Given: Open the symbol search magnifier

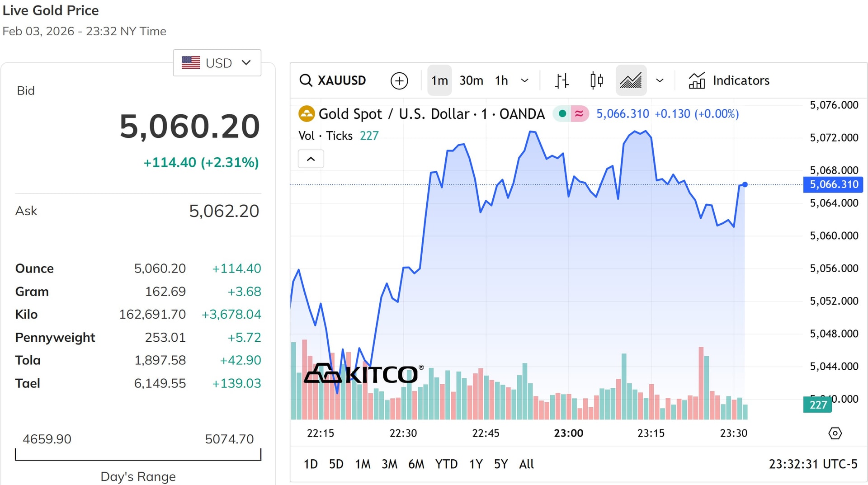Looking at the screenshot, I should 307,80.
